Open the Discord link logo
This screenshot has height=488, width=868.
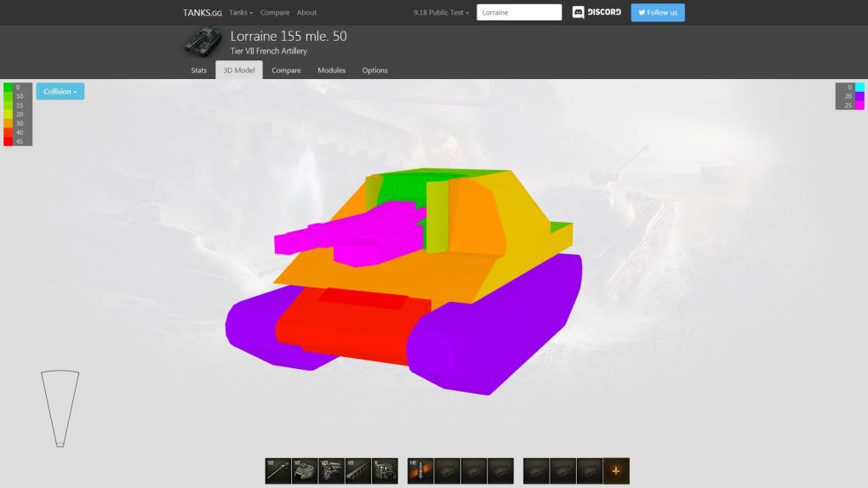[x=597, y=13]
